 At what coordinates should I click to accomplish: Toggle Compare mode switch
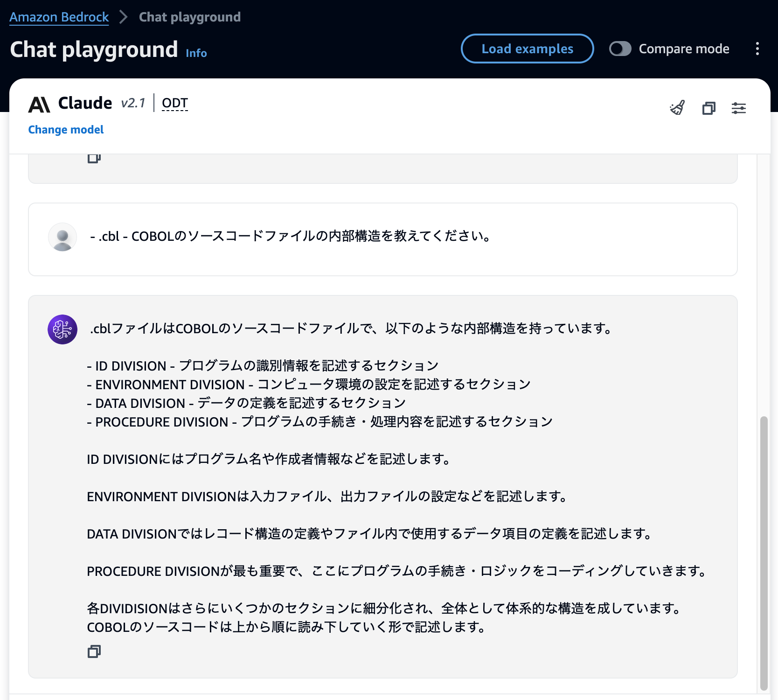620,49
